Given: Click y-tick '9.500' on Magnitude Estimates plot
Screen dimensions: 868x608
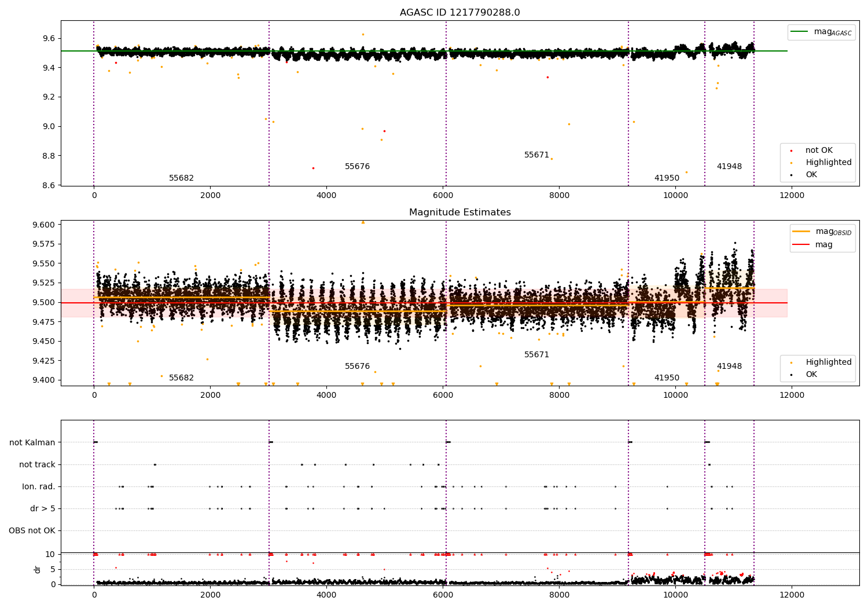Looking at the screenshot, I should tap(44, 303).
